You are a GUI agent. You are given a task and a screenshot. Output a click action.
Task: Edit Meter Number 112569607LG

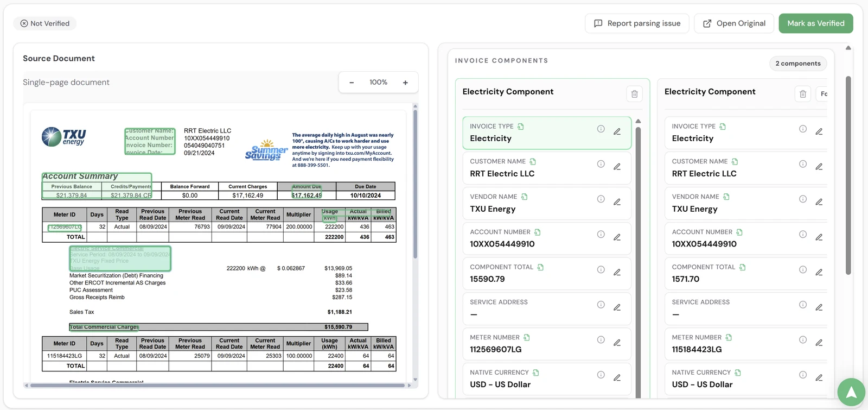pyautogui.click(x=617, y=343)
